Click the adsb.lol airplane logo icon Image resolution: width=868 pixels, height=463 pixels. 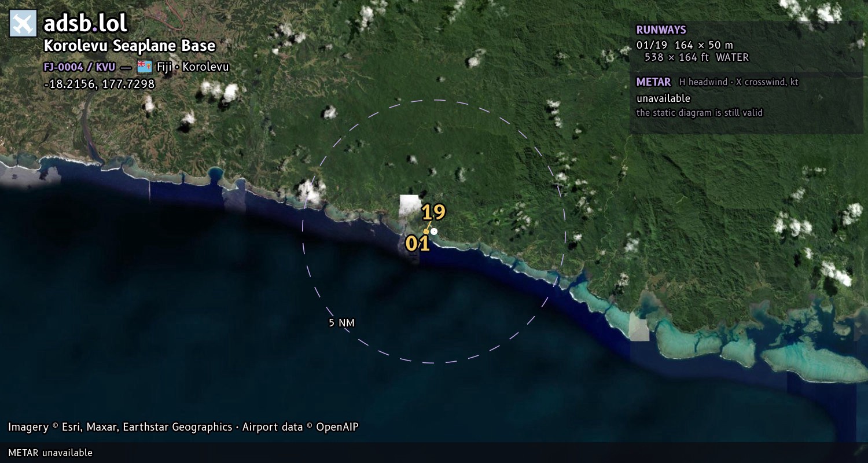(x=23, y=23)
